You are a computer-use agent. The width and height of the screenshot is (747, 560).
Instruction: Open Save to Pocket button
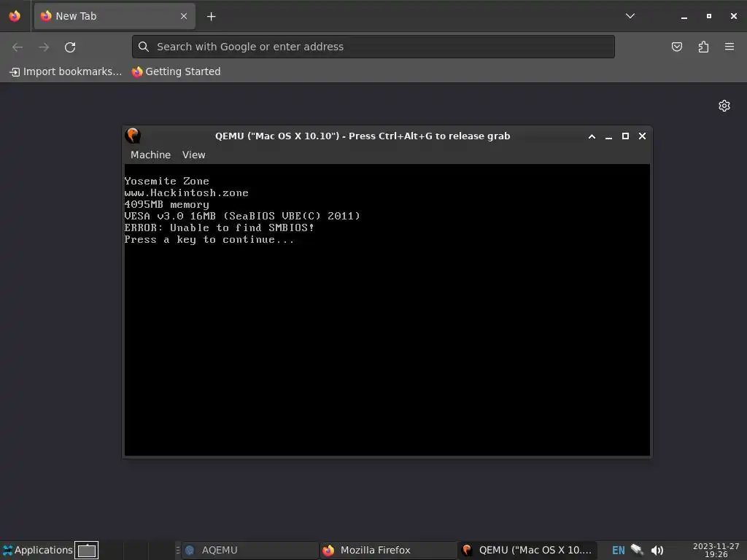[676, 47]
